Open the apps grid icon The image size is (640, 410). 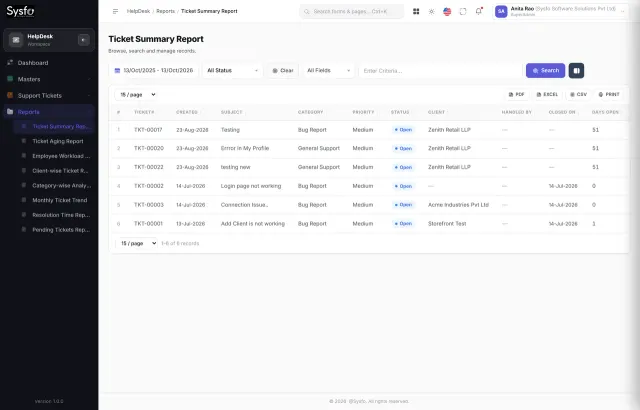click(x=416, y=11)
